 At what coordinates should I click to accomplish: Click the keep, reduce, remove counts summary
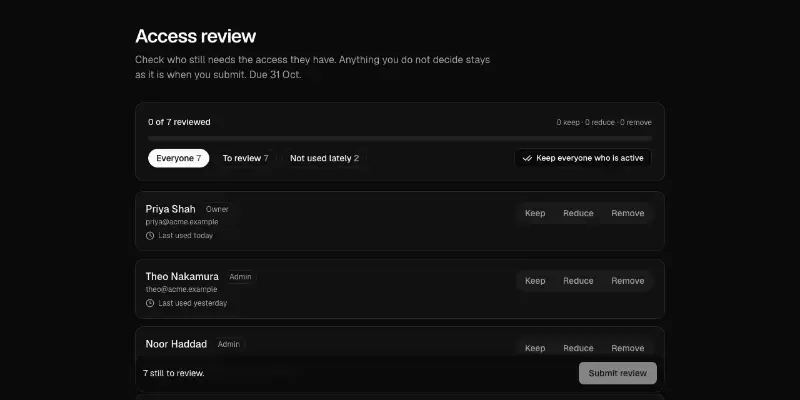click(604, 122)
